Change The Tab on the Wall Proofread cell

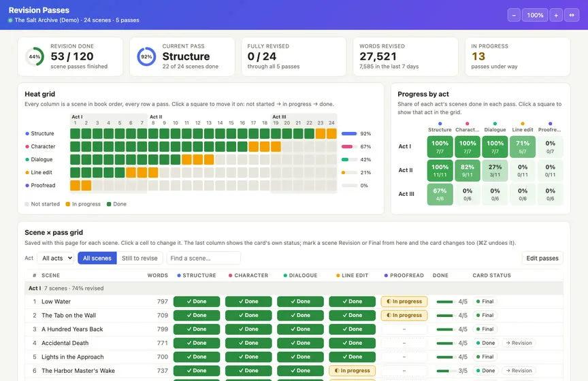point(404,316)
